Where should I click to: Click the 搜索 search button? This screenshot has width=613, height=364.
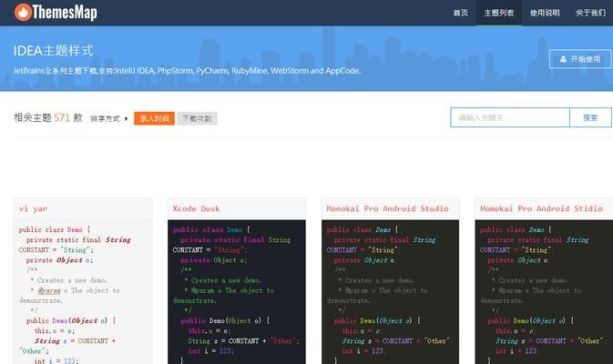590,117
